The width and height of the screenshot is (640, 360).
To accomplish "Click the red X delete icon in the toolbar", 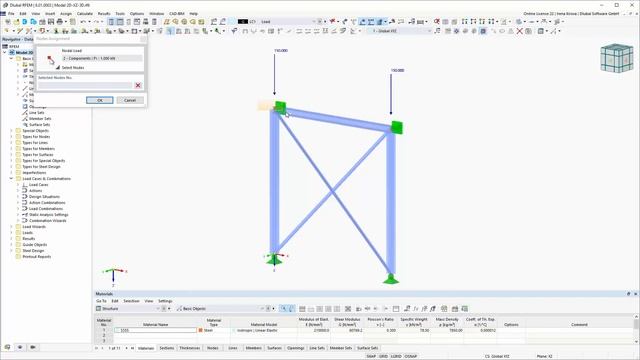I will 519,31.
